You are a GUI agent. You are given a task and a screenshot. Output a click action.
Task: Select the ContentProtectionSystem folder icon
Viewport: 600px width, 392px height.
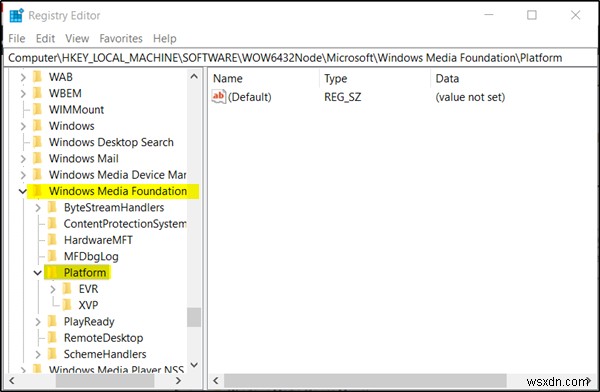point(52,223)
